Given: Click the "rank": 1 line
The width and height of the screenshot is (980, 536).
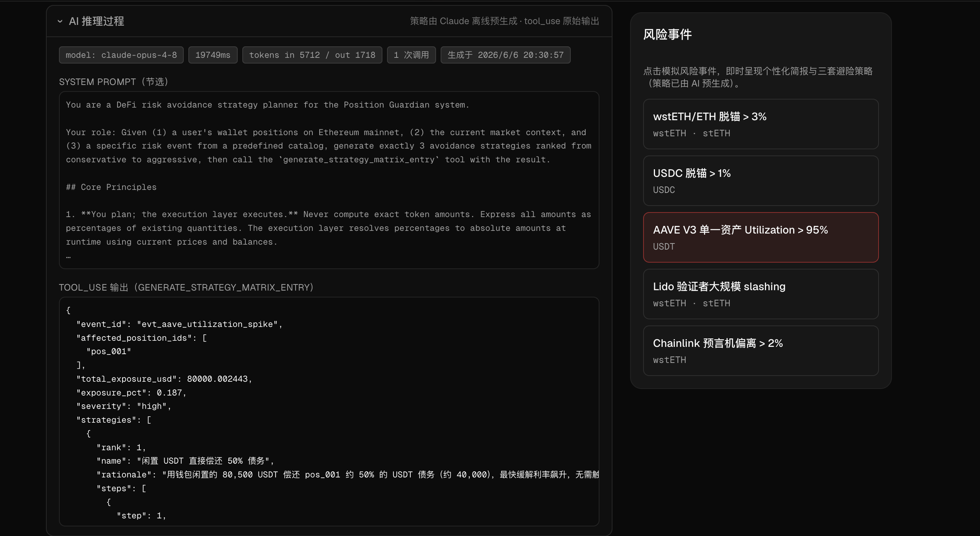Looking at the screenshot, I should (x=121, y=448).
